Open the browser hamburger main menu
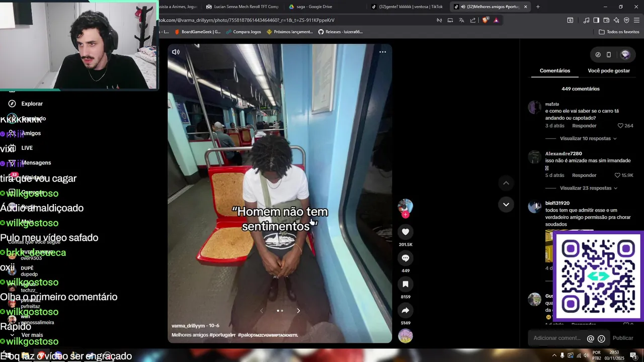The height and width of the screenshot is (362, 644). (x=636, y=20)
